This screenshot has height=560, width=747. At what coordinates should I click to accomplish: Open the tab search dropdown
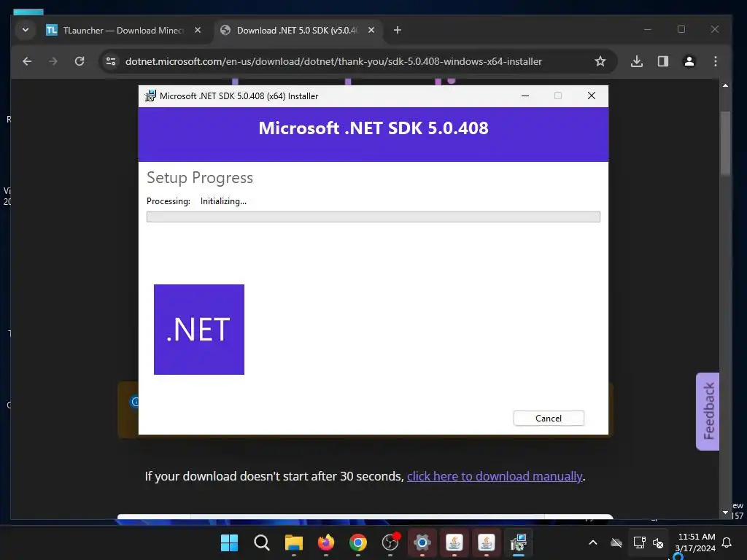click(x=26, y=30)
